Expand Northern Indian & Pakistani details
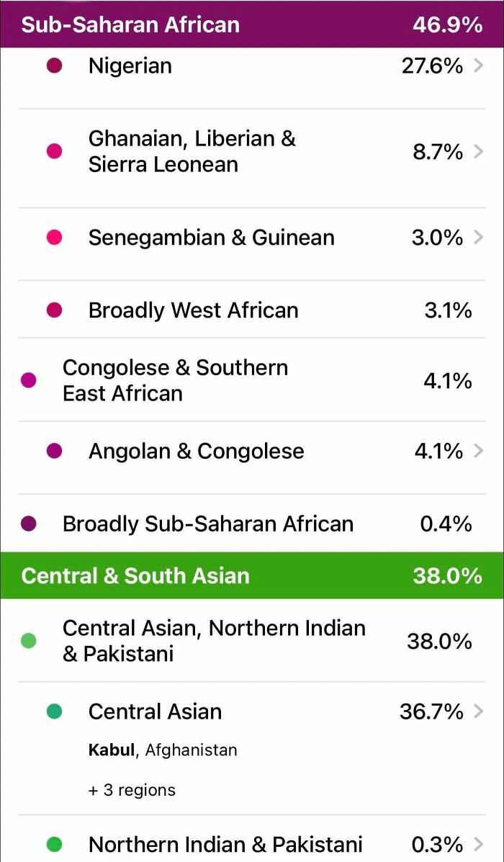The image size is (504, 862). pos(480,843)
